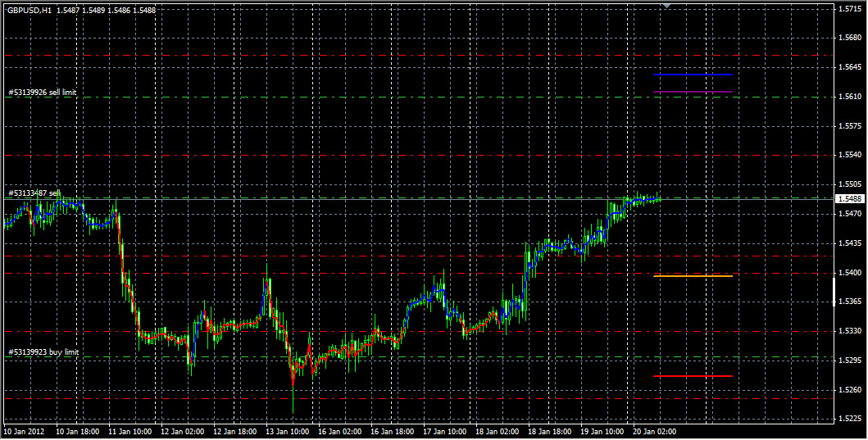Click price scale value 1.5365
Image resolution: width=868 pixels, height=440 pixels.
(x=850, y=302)
